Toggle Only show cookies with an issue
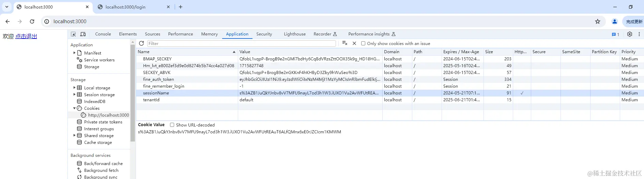This screenshot has width=644, height=179. tap(363, 43)
